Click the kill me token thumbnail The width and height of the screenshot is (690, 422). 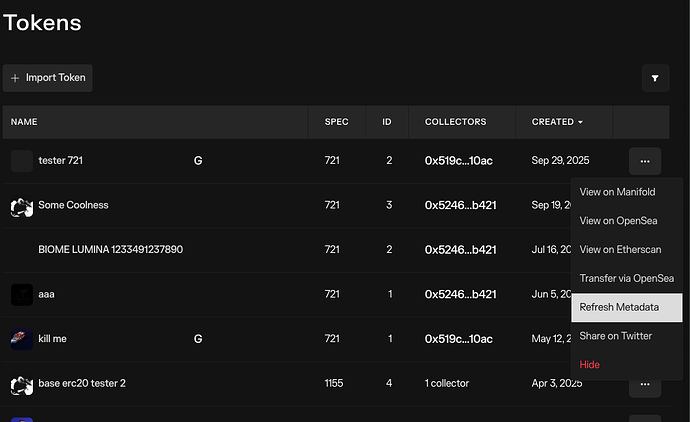click(x=22, y=339)
